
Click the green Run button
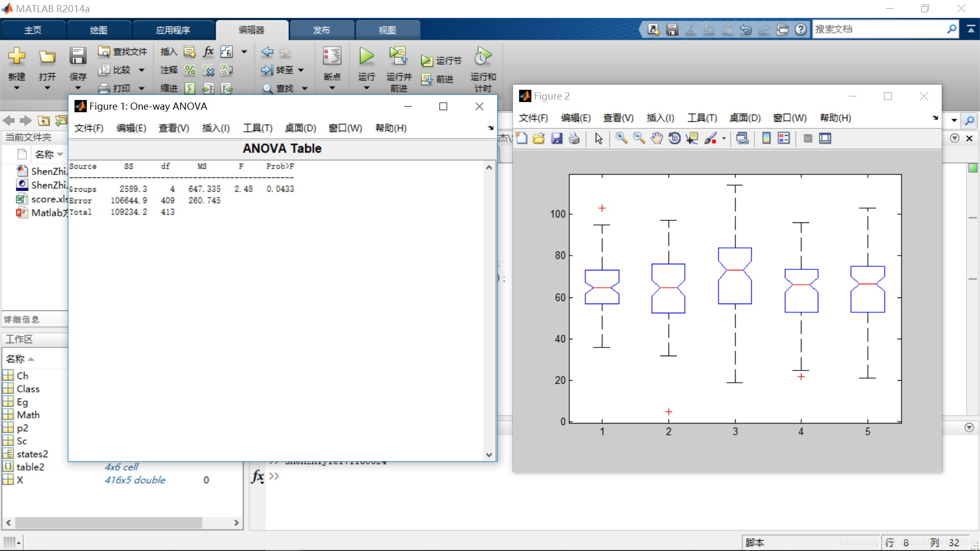point(366,56)
